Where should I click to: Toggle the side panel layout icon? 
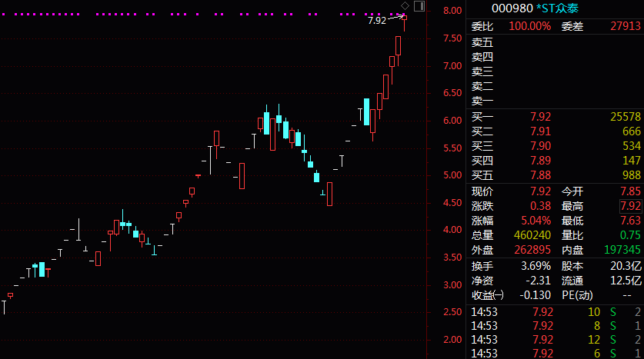tap(418, 6)
